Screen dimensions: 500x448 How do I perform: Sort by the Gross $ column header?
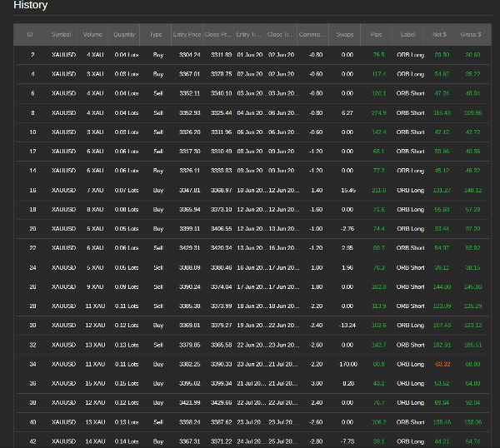[x=471, y=35]
